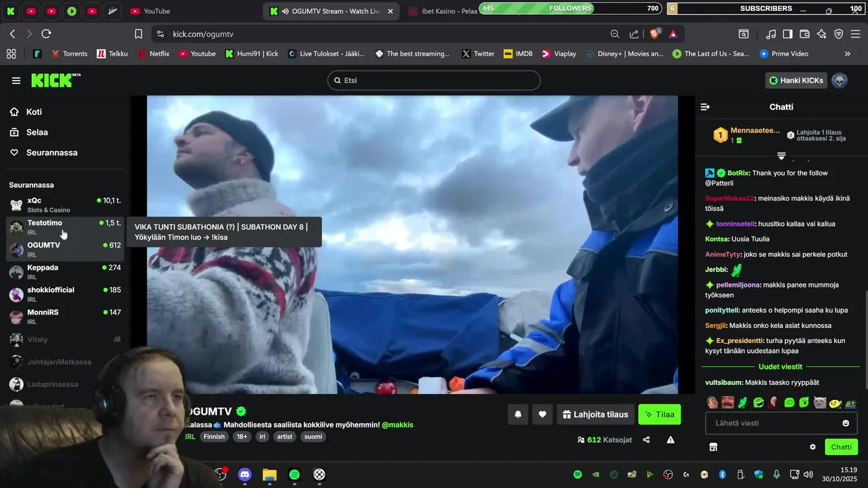Switch to the YouTube tab
This screenshot has height=488, width=868.
151,11
